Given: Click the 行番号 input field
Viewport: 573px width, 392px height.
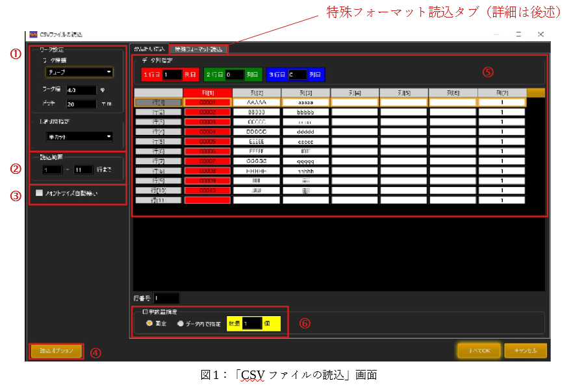Looking at the screenshot, I should (x=166, y=298).
